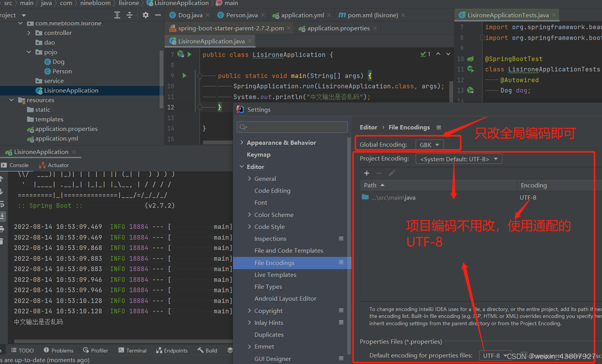Click the inspection checkmark widget in editor

(426, 54)
